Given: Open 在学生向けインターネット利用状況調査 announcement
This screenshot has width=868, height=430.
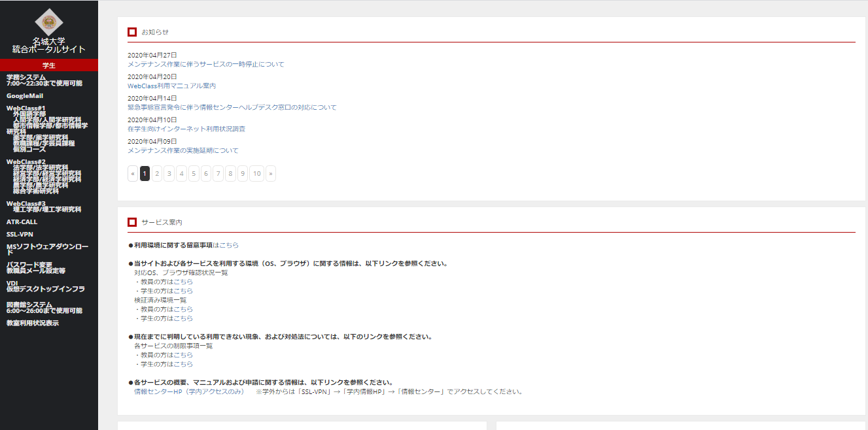Looking at the screenshot, I should point(186,129).
